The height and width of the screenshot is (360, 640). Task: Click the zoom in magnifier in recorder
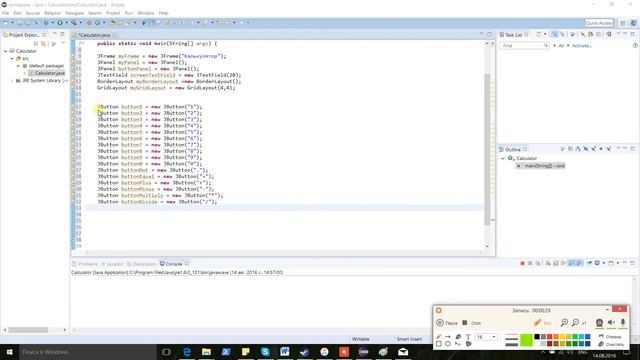tap(564, 323)
